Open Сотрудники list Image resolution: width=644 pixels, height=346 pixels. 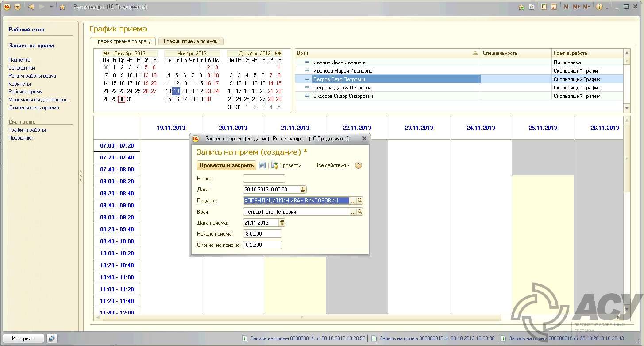pyautogui.click(x=22, y=68)
